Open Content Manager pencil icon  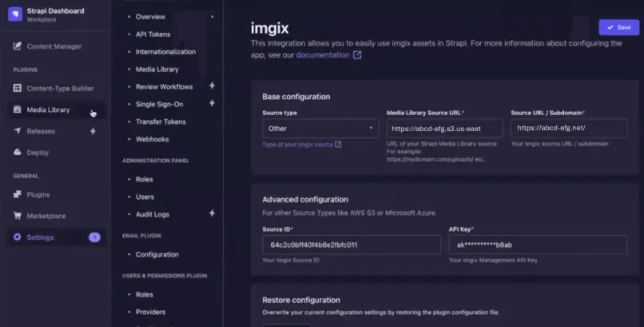(18, 46)
